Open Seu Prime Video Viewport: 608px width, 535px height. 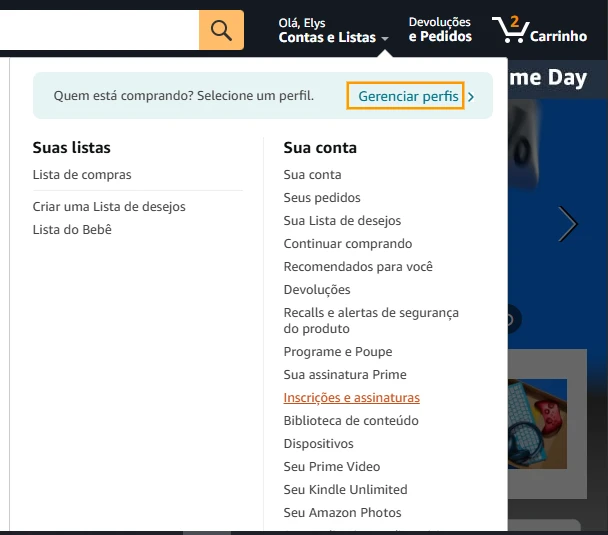coord(332,466)
